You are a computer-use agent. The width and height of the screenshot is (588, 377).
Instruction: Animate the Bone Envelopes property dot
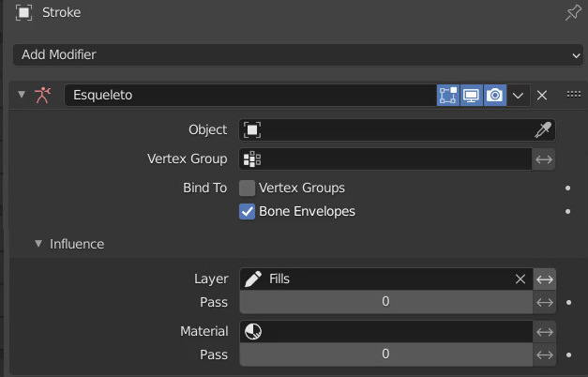pyautogui.click(x=567, y=212)
